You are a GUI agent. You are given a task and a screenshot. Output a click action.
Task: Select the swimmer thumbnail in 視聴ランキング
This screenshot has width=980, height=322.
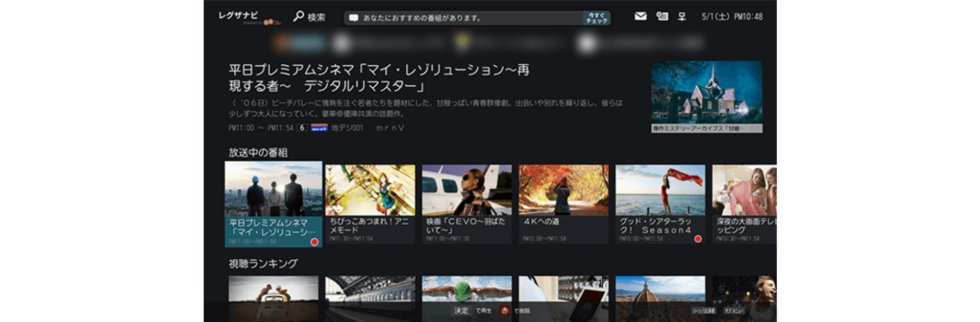pos(467,292)
